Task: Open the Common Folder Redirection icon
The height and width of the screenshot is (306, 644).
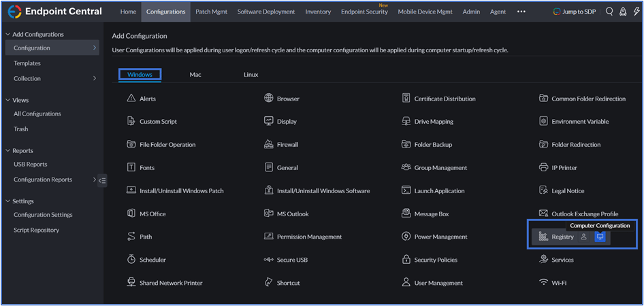Action: (543, 99)
